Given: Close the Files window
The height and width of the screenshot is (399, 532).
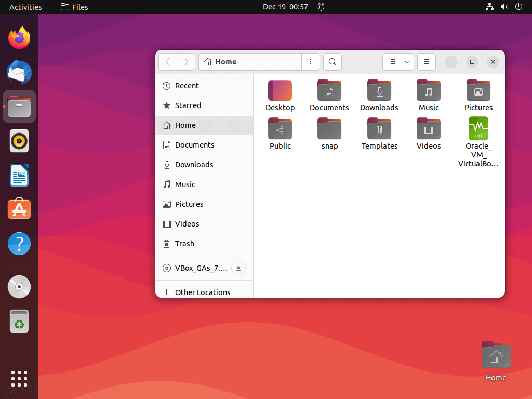Looking at the screenshot, I should tap(493, 62).
